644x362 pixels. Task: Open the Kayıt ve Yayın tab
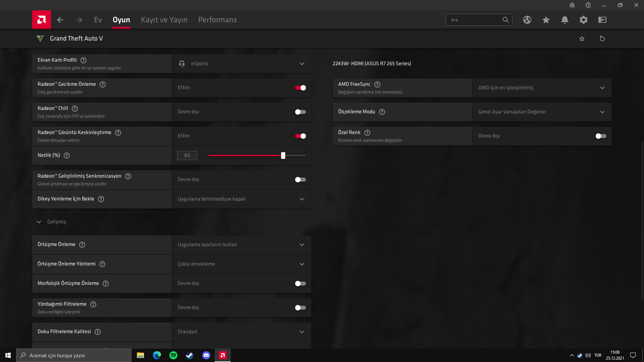coord(164,20)
